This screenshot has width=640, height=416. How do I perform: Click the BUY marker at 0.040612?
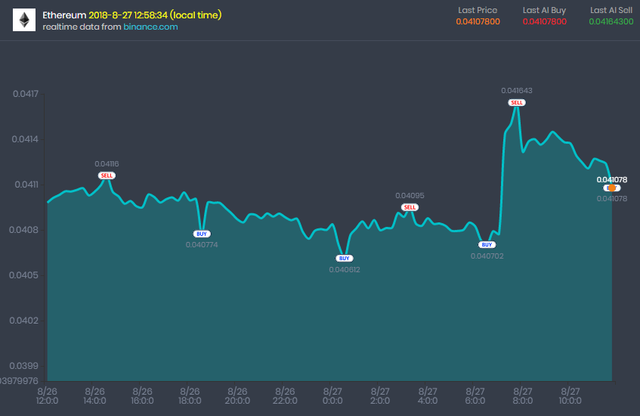tap(344, 258)
